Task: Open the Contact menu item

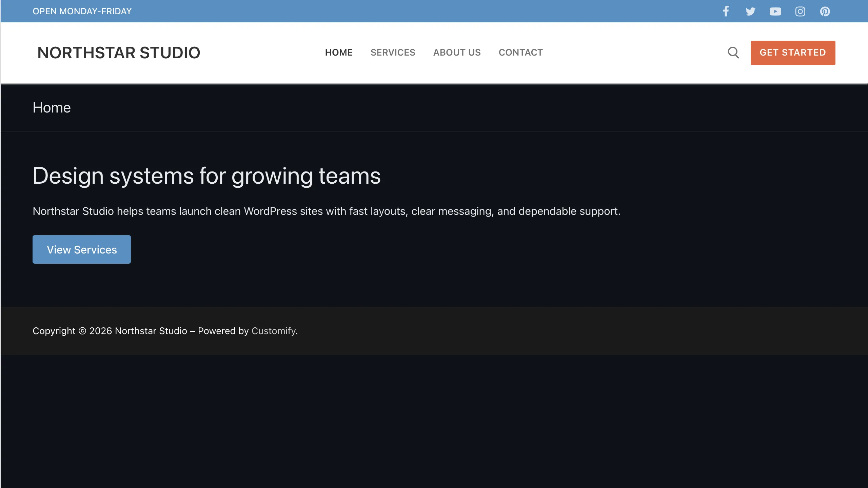Action: (x=520, y=53)
